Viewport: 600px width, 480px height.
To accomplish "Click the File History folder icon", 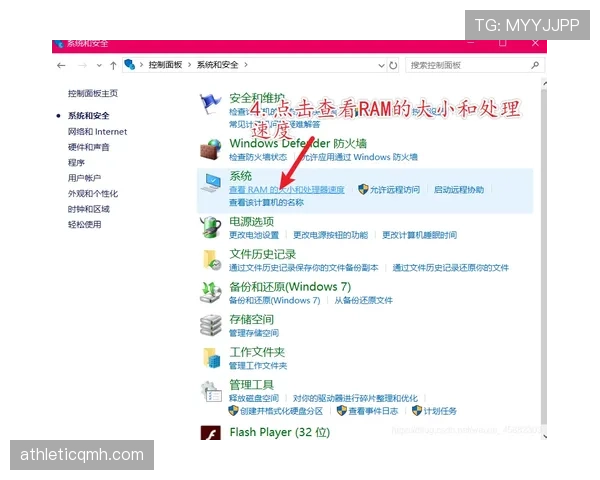I will pos(211,260).
